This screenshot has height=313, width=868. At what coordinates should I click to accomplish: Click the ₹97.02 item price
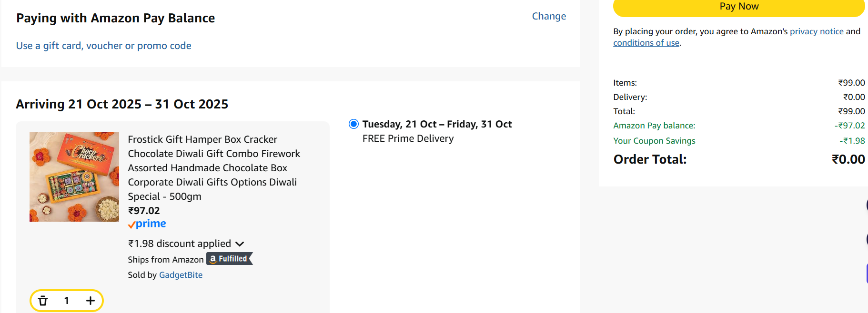click(x=144, y=211)
